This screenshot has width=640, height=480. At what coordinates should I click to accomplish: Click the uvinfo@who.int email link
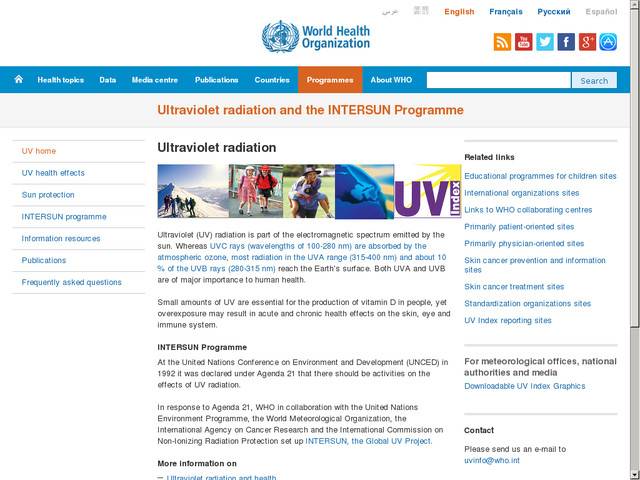click(x=492, y=461)
